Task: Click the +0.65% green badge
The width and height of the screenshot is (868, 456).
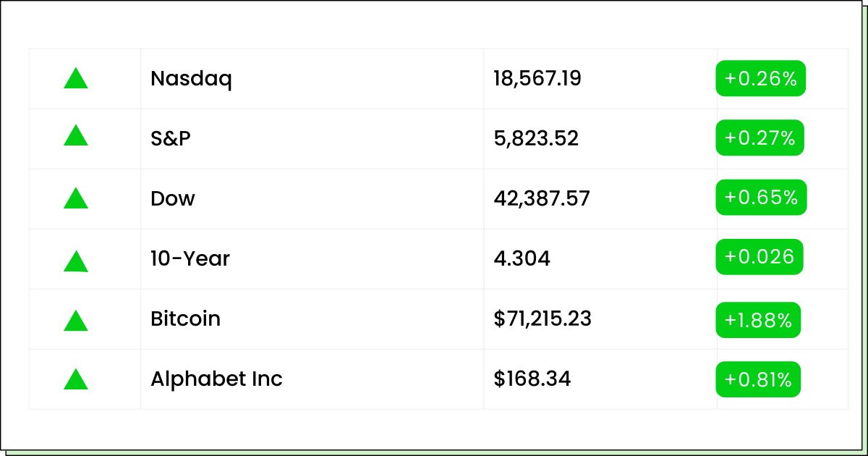Action: coord(761,197)
